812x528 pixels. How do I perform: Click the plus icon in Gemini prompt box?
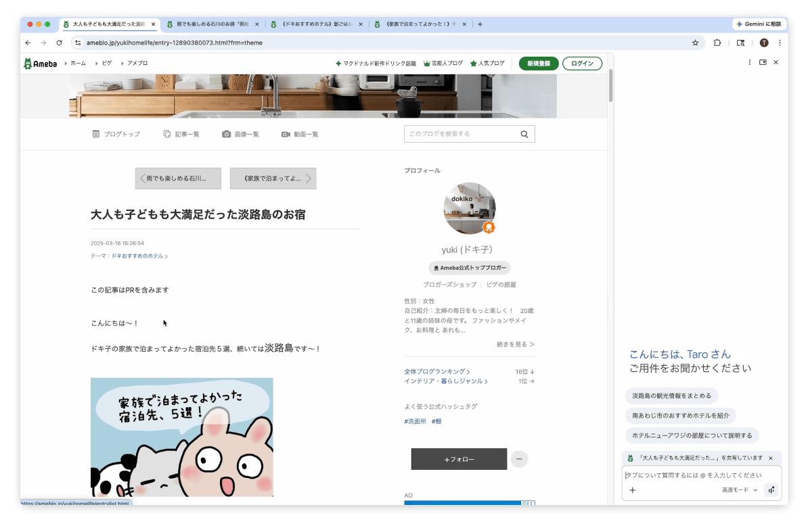(x=633, y=490)
